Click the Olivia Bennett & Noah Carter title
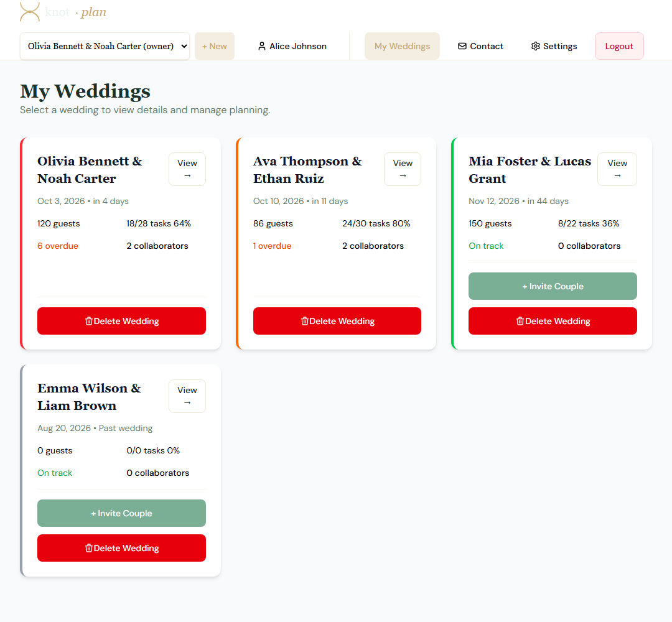This screenshot has width=672, height=622. [90, 170]
